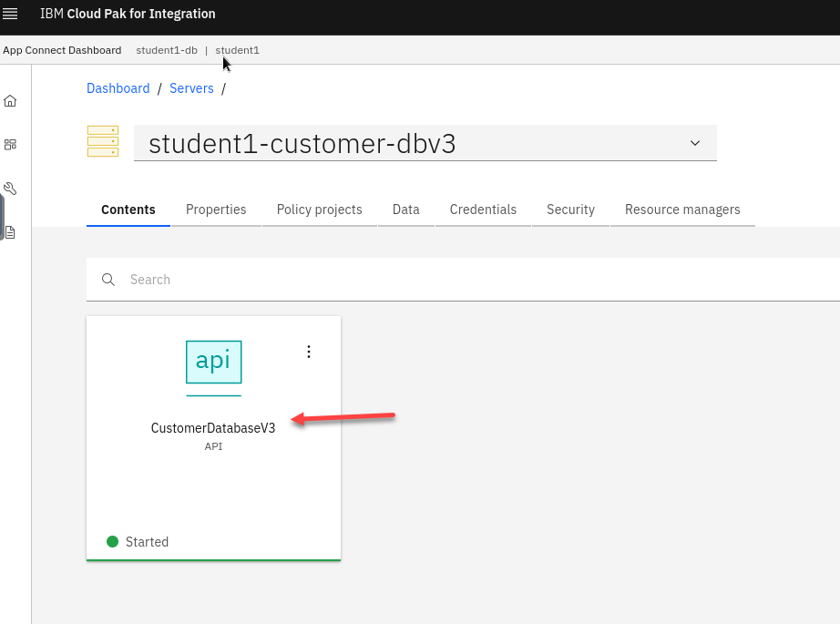Switch to the Resource managers tab
The height and width of the screenshot is (624, 840).
(682, 210)
